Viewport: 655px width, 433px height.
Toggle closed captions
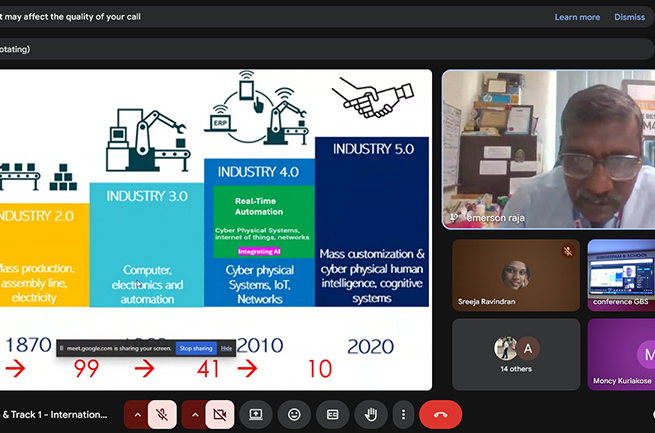click(x=332, y=414)
